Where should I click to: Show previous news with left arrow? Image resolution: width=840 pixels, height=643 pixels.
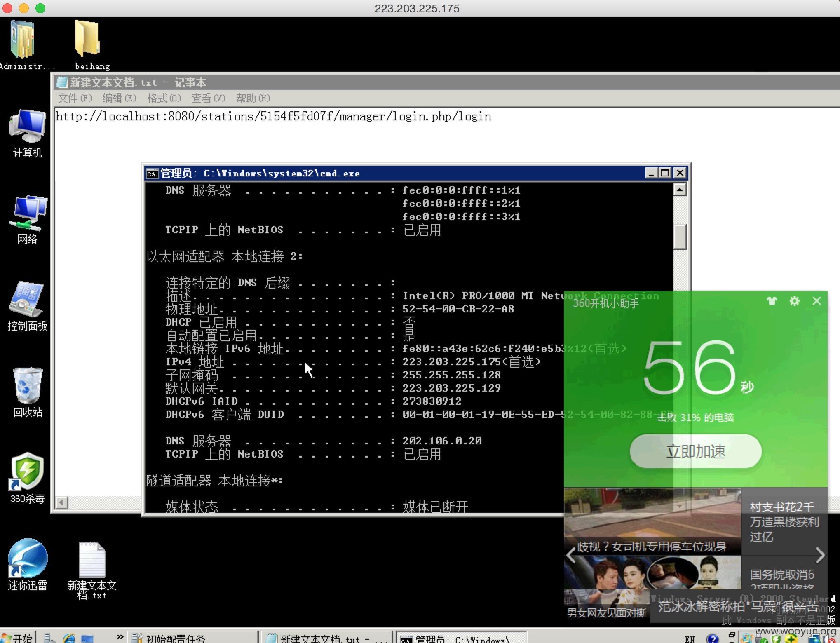(571, 555)
